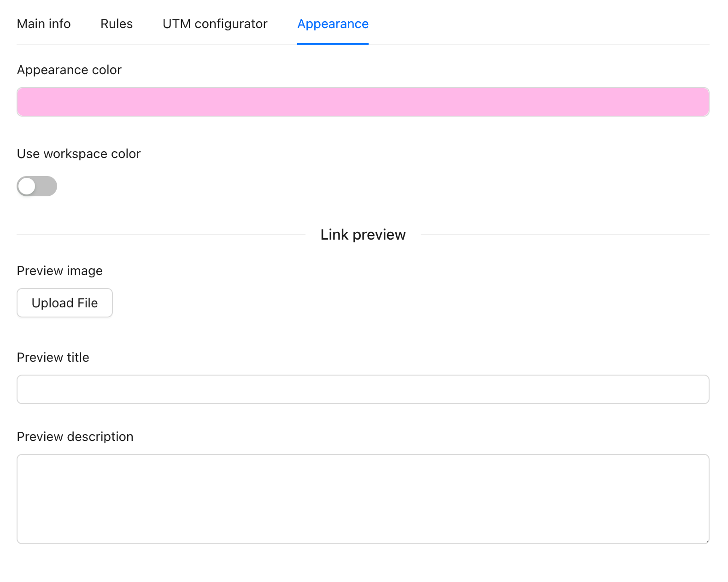Click the Link preview section heading
Image resolution: width=728 pixels, height=582 pixels.
pos(363,235)
